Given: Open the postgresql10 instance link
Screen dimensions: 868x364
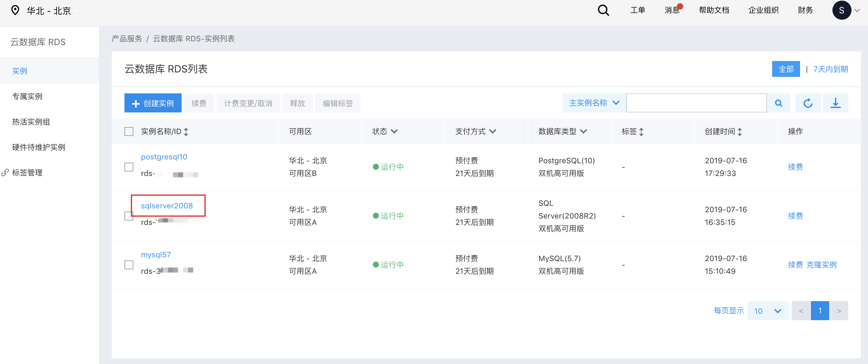Looking at the screenshot, I should point(164,157).
